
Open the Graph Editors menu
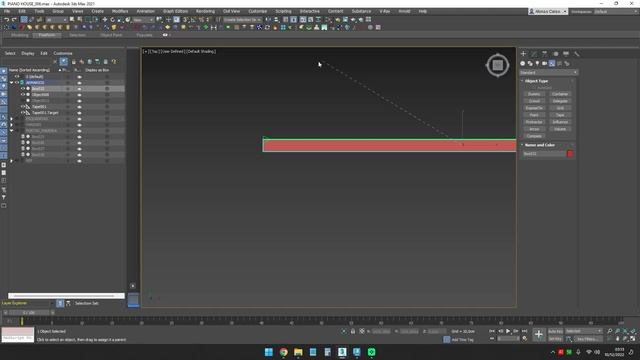point(176,11)
